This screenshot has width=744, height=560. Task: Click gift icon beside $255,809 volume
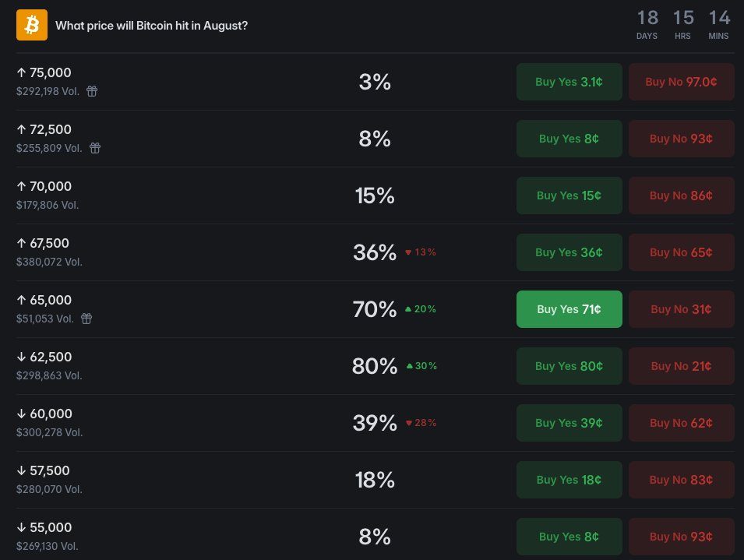click(95, 148)
